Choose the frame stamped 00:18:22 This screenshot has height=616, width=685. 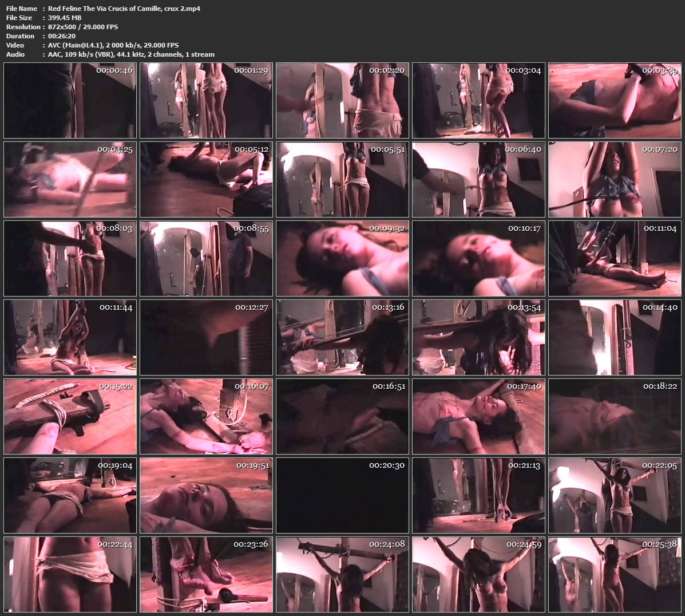(615, 417)
